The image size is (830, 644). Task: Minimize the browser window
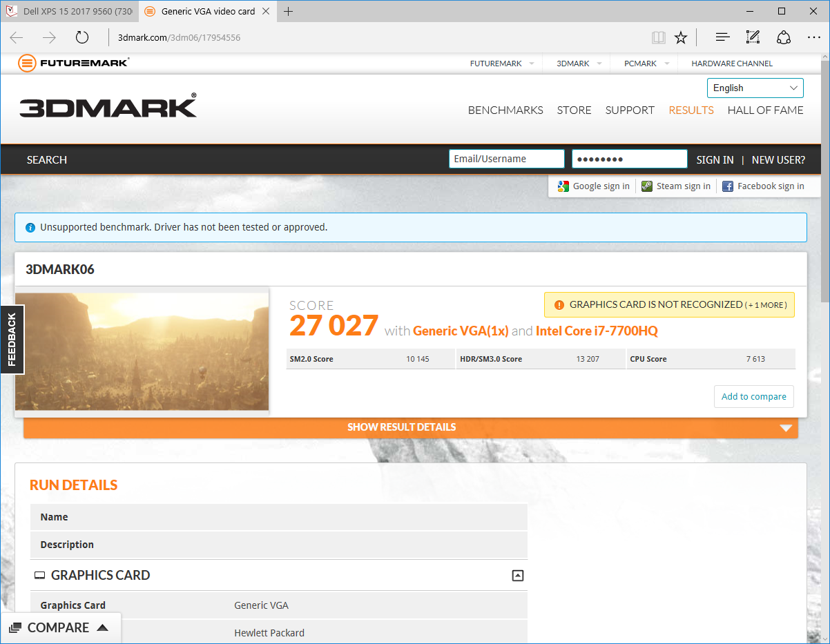point(750,11)
